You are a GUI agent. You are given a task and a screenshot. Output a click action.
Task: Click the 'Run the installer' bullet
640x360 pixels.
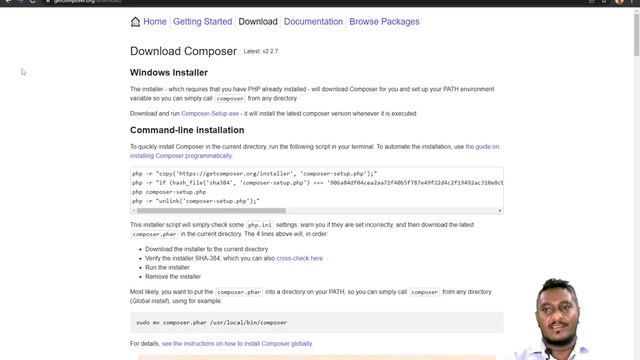pyautogui.click(x=167, y=267)
